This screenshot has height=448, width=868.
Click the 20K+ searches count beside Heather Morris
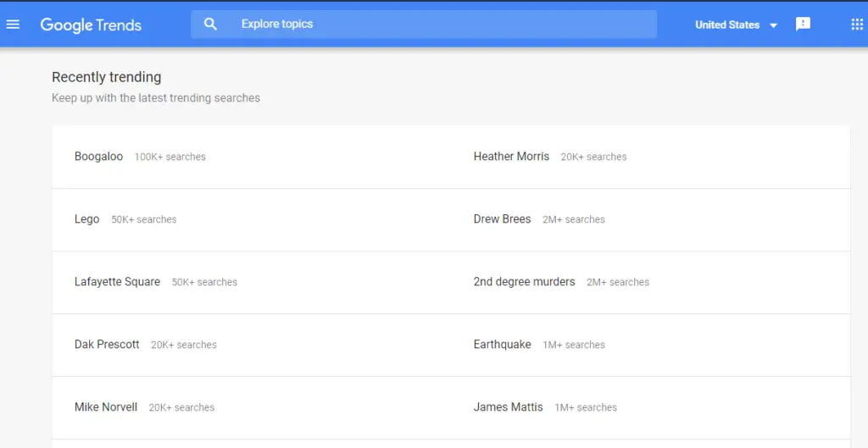click(x=593, y=157)
